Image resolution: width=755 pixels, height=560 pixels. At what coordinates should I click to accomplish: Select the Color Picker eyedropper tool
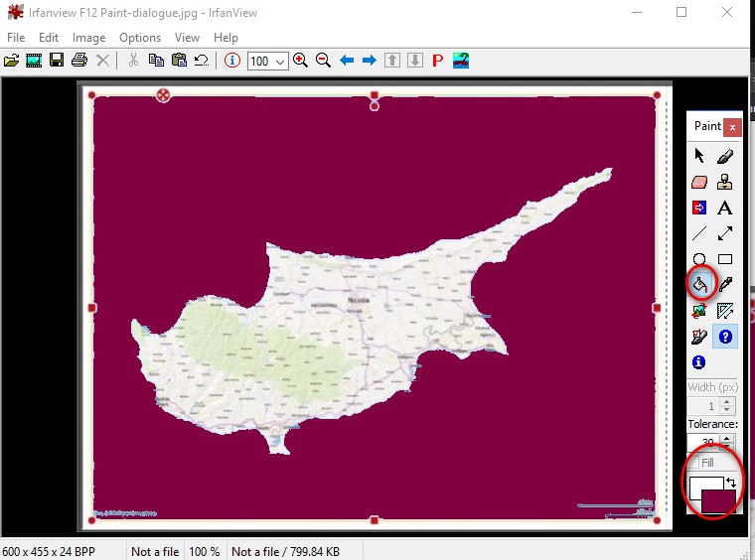(725, 286)
